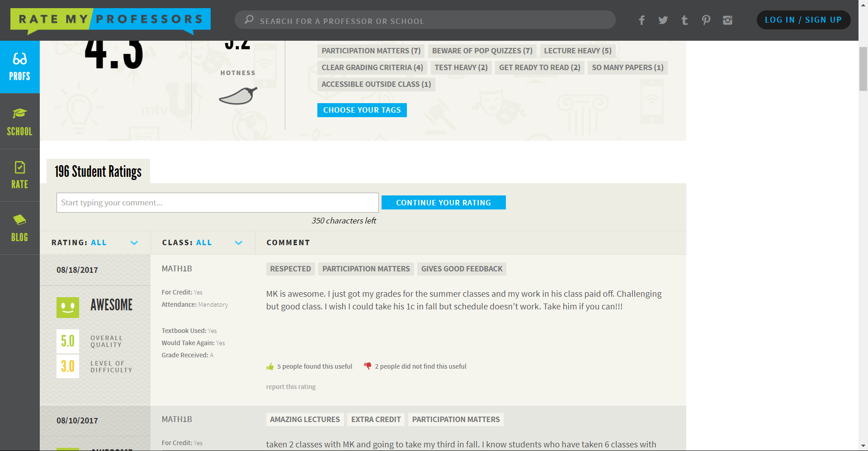Image resolution: width=868 pixels, height=451 pixels.
Task: Click report this rating link
Action: (291, 387)
